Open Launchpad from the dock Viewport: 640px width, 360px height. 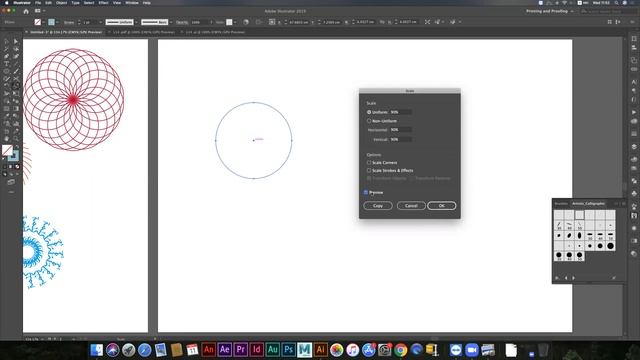(129, 350)
